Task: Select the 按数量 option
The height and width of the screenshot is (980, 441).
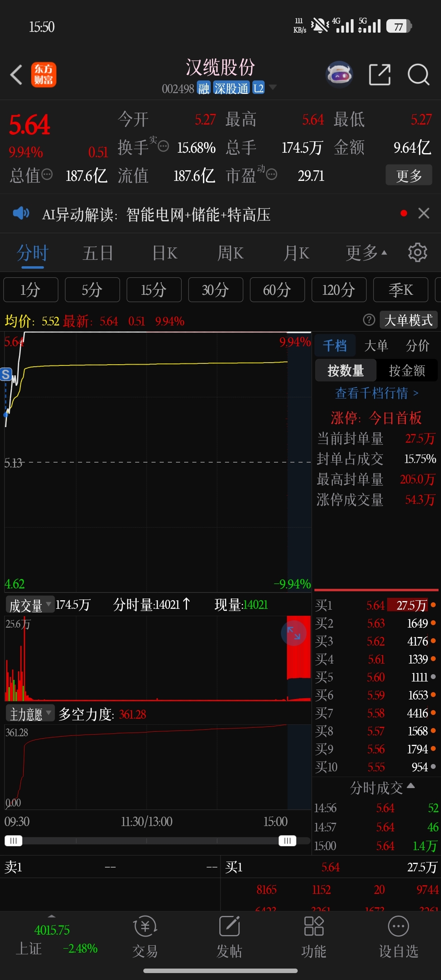Action: pos(345,370)
